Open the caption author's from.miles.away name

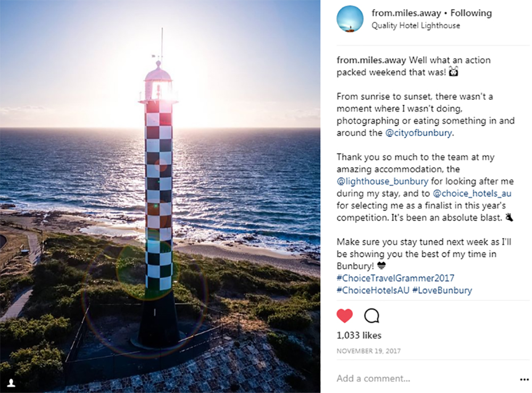[x=371, y=60]
